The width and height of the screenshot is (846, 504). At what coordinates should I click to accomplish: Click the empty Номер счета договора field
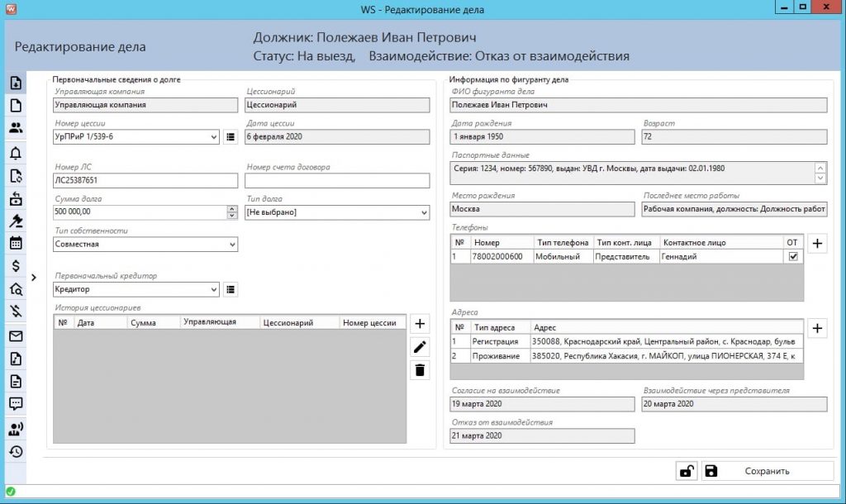point(337,180)
